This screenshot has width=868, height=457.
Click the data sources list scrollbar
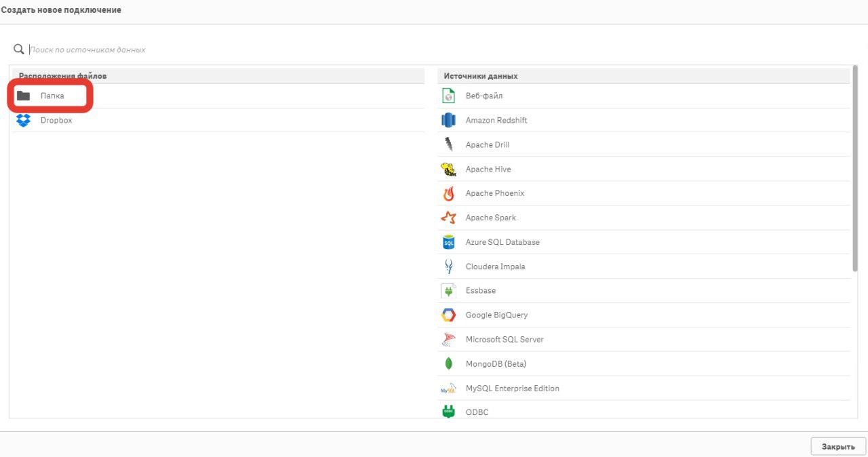click(x=854, y=170)
